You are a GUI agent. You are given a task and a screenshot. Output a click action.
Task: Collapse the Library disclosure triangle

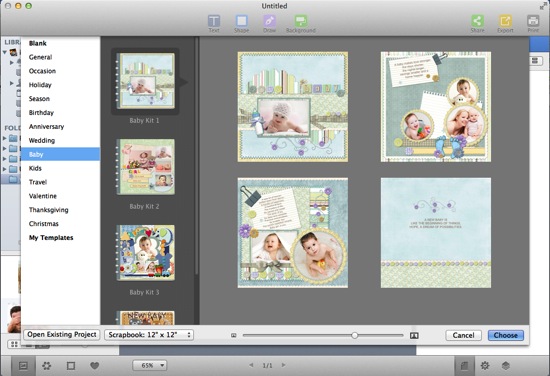point(5,53)
